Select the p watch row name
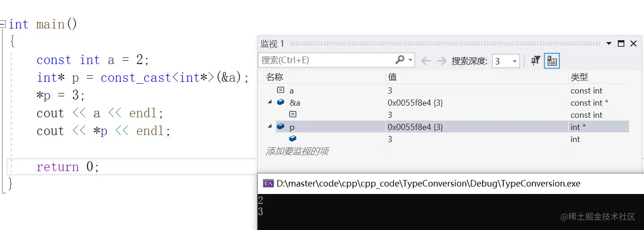Viewport: 644px width, 230px height. pyautogui.click(x=292, y=127)
